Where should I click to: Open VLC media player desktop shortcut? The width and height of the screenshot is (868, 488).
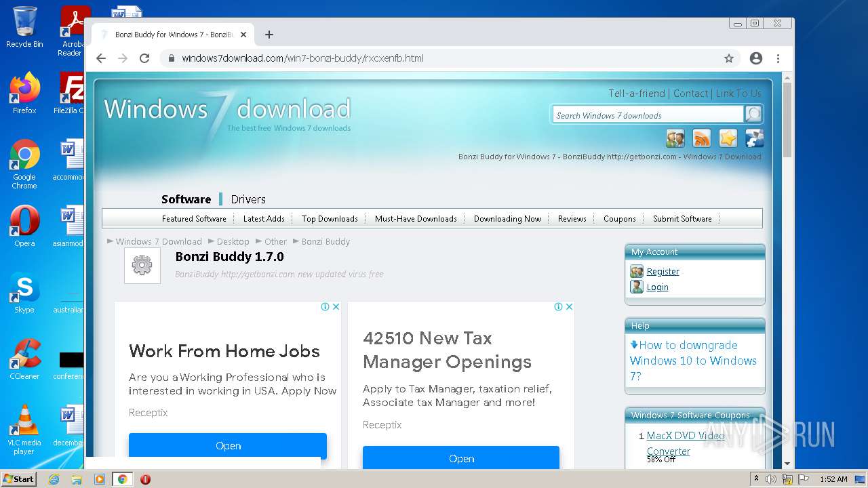24,430
